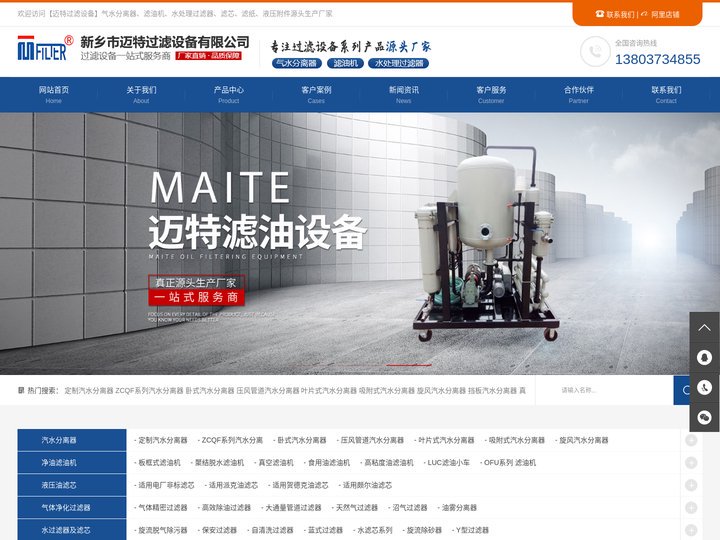Open the WeChat sidebar icon
The image size is (720, 540).
[x=704, y=417]
